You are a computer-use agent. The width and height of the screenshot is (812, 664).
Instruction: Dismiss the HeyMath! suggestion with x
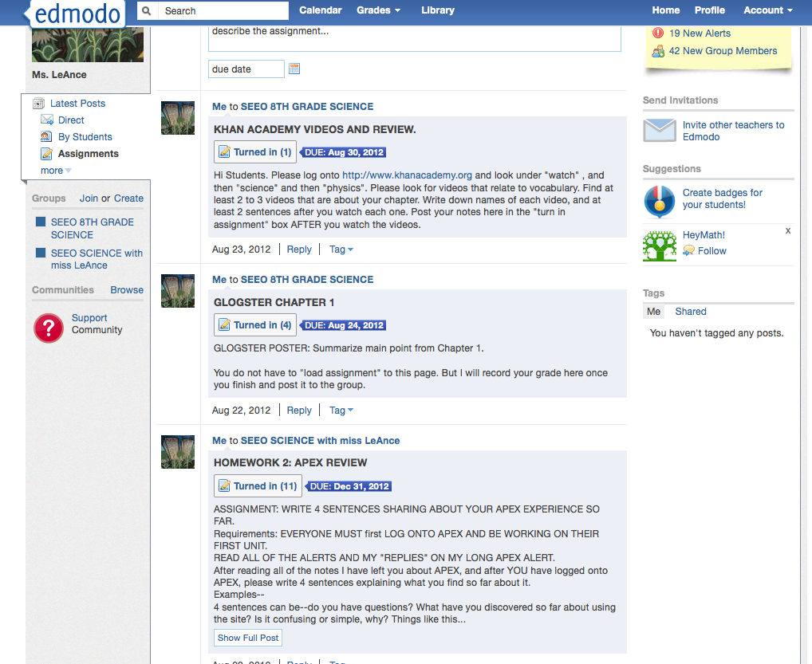[788, 230]
